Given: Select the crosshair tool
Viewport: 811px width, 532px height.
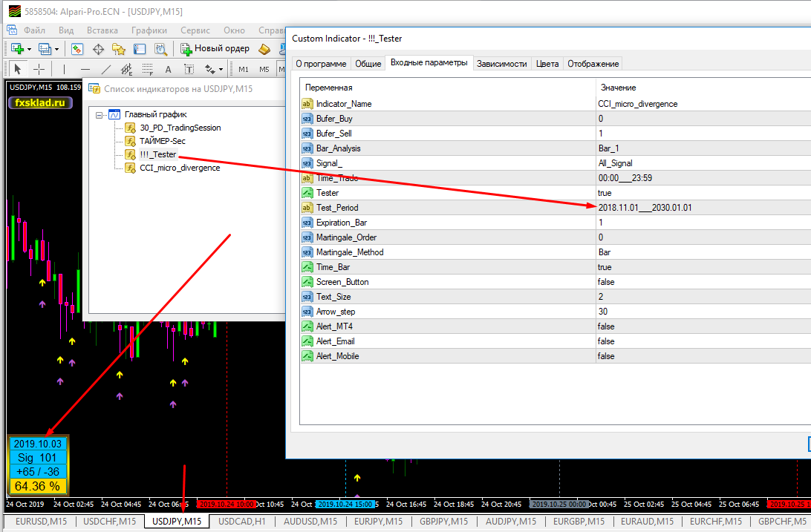Looking at the screenshot, I should tap(39, 69).
